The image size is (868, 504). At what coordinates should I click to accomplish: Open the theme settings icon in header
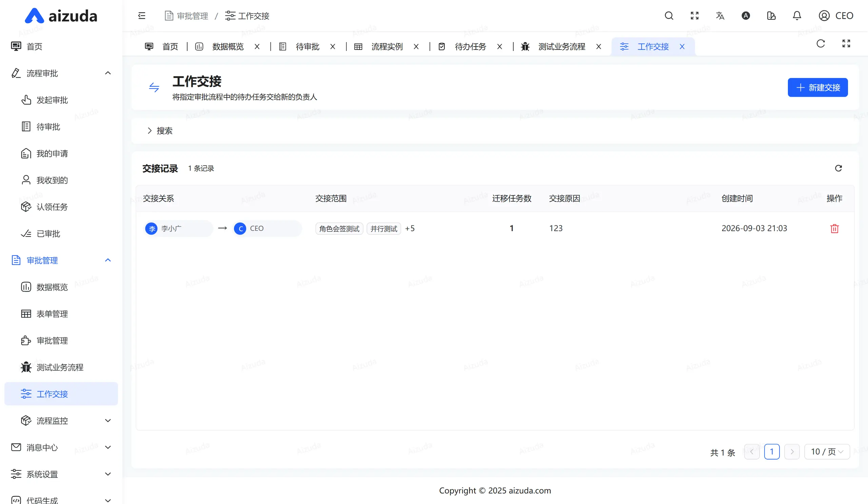click(x=771, y=16)
